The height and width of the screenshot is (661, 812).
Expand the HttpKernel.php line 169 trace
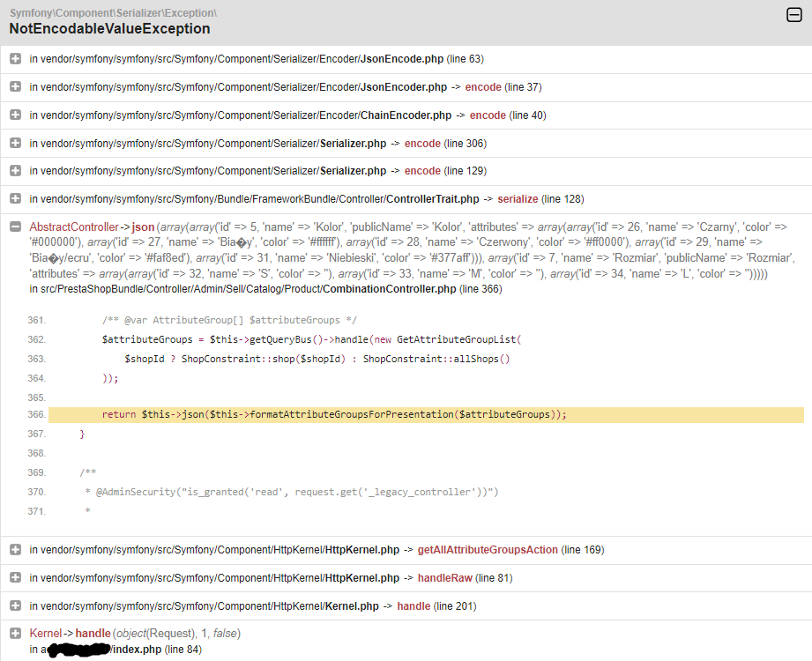tap(16, 549)
